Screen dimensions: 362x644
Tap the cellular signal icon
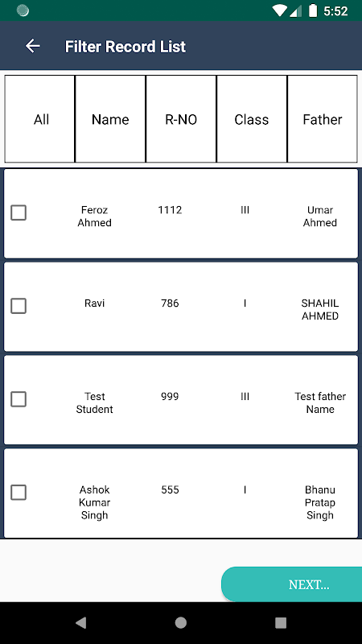click(x=295, y=11)
